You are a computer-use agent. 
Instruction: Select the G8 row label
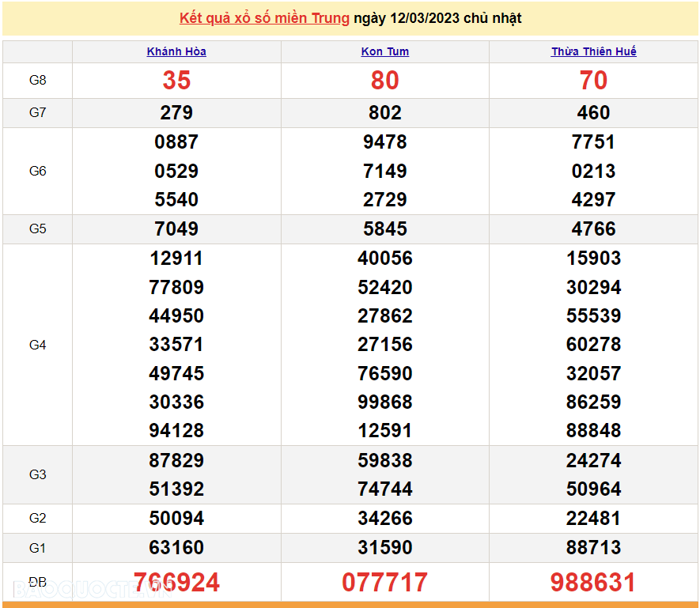37,81
